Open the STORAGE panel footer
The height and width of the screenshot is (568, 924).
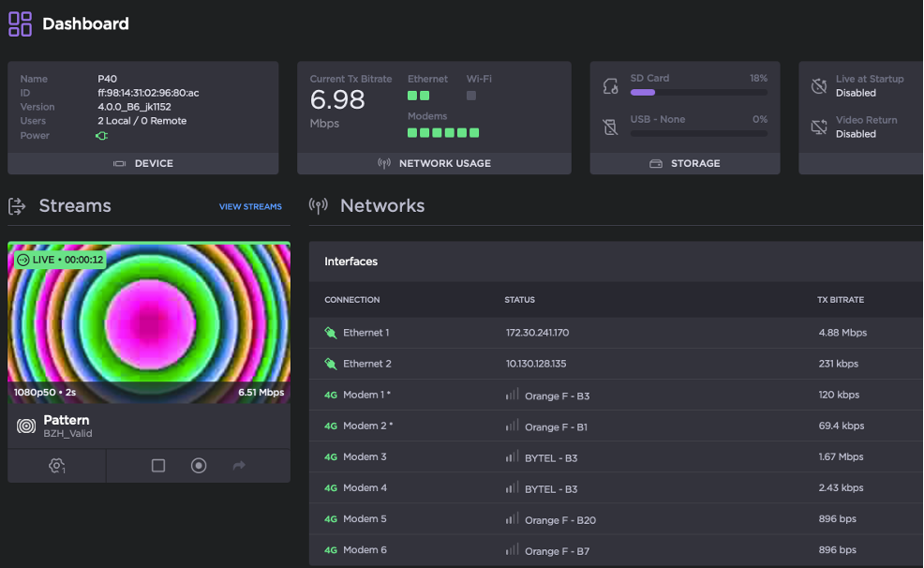click(685, 163)
